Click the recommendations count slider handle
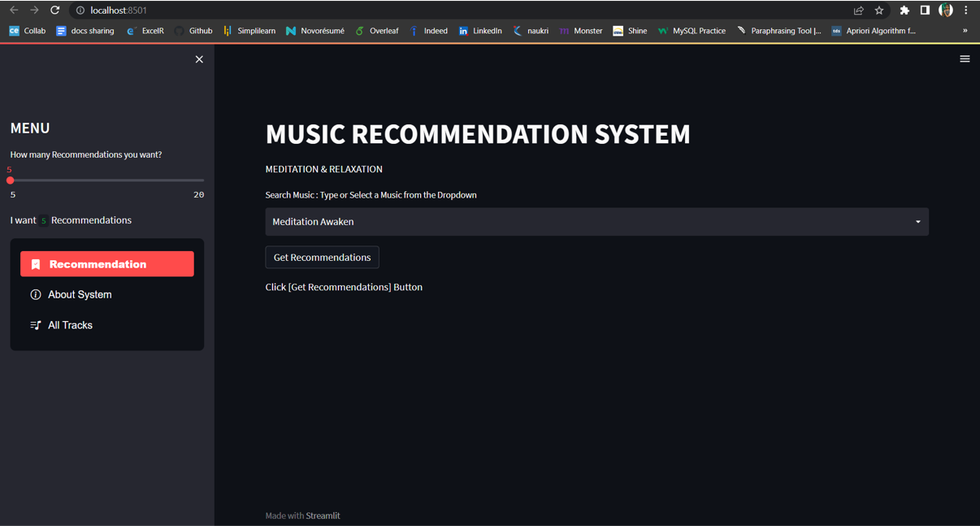 pos(11,180)
